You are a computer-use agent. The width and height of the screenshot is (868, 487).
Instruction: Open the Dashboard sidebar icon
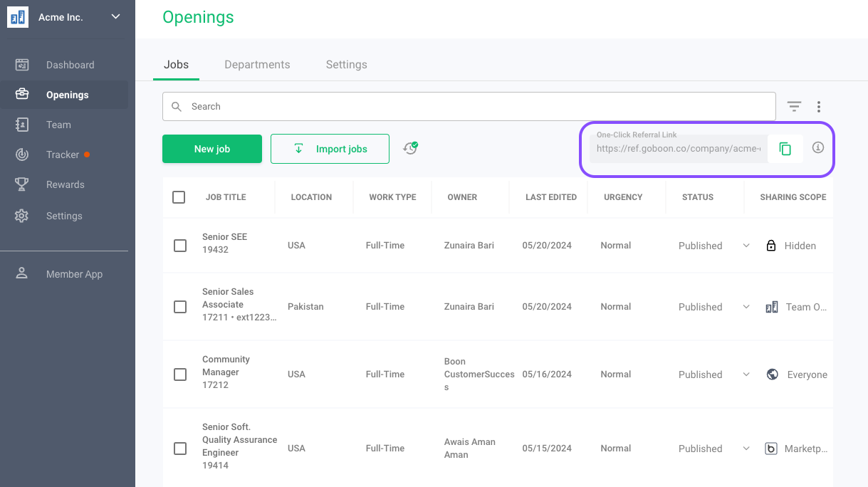coord(22,65)
